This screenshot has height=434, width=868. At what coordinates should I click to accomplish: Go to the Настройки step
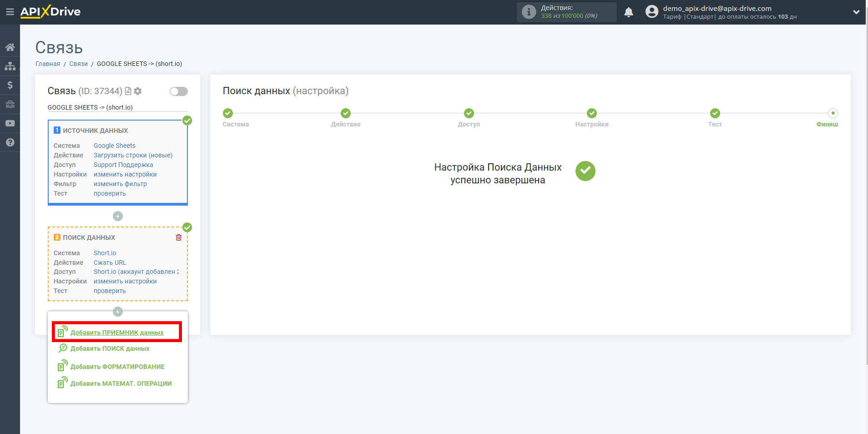coord(592,113)
